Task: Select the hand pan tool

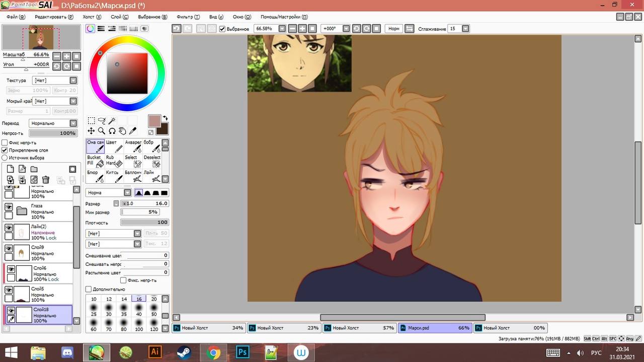Action: (x=122, y=131)
